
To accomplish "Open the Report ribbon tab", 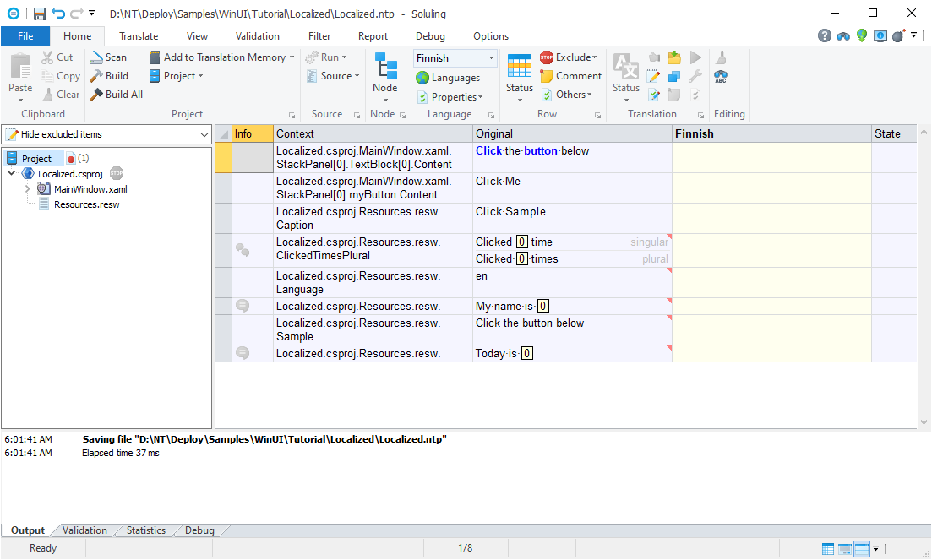I will coord(373,36).
